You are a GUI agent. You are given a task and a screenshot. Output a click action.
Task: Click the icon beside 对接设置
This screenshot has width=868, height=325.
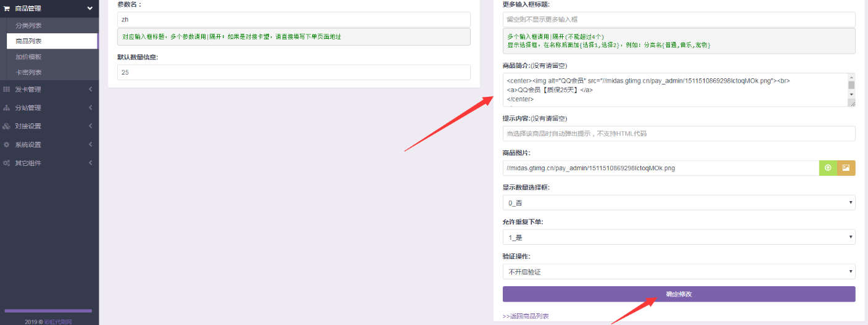pyautogui.click(x=7, y=126)
